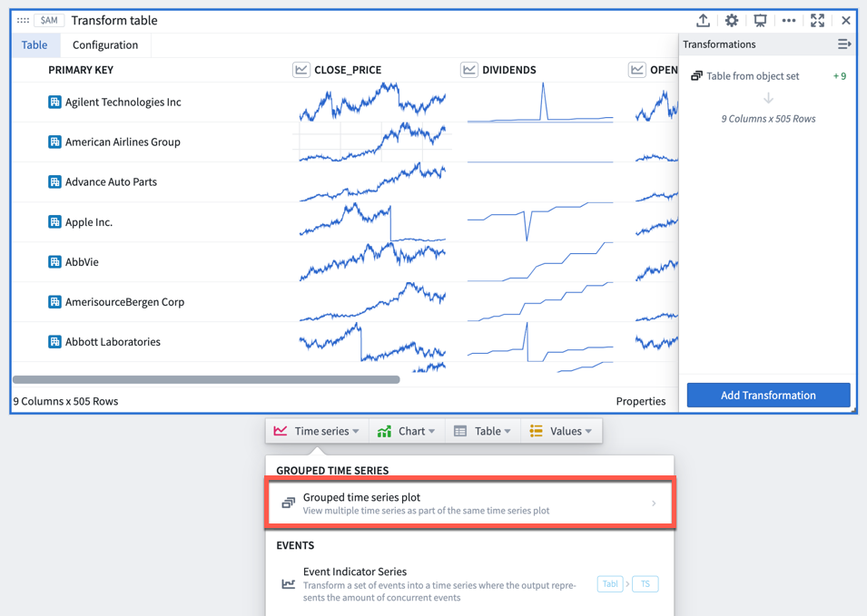Click Grouped time series plot icon
This screenshot has width=867, height=616.
(288, 503)
